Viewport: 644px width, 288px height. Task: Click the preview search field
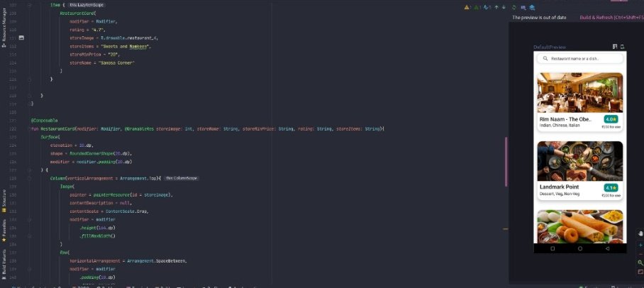click(580, 58)
